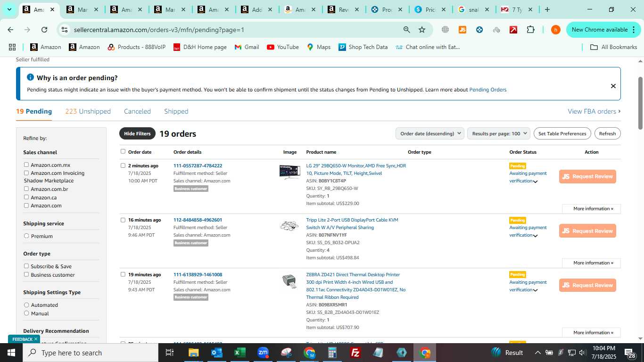Expand More information for the ZEBRA printer order
The width and height of the screenshot is (644, 362).
591,332
